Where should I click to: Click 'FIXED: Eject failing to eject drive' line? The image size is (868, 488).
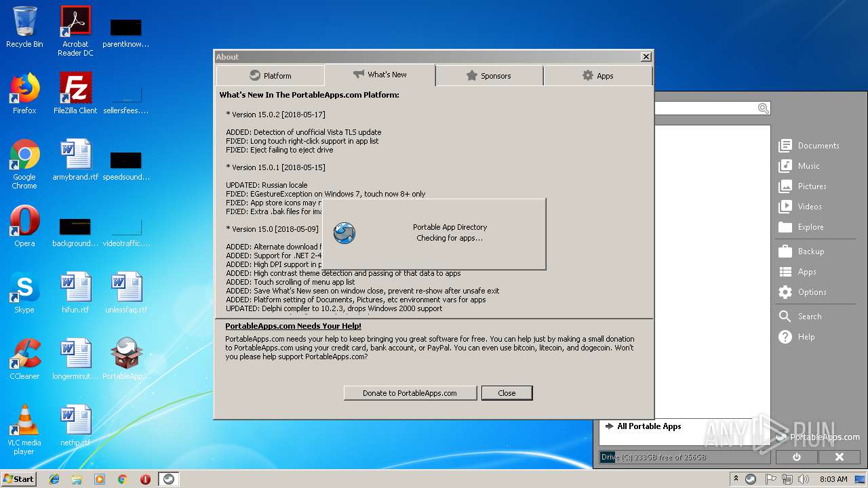point(279,150)
